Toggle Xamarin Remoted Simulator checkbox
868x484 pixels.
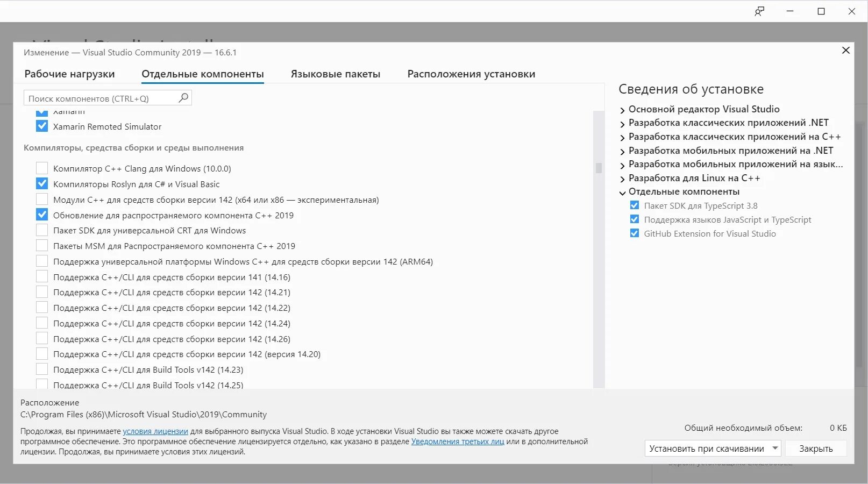(x=42, y=126)
